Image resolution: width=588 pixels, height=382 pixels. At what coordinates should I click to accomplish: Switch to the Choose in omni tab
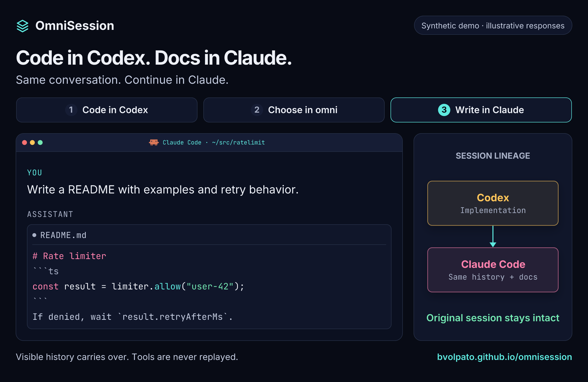click(294, 110)
